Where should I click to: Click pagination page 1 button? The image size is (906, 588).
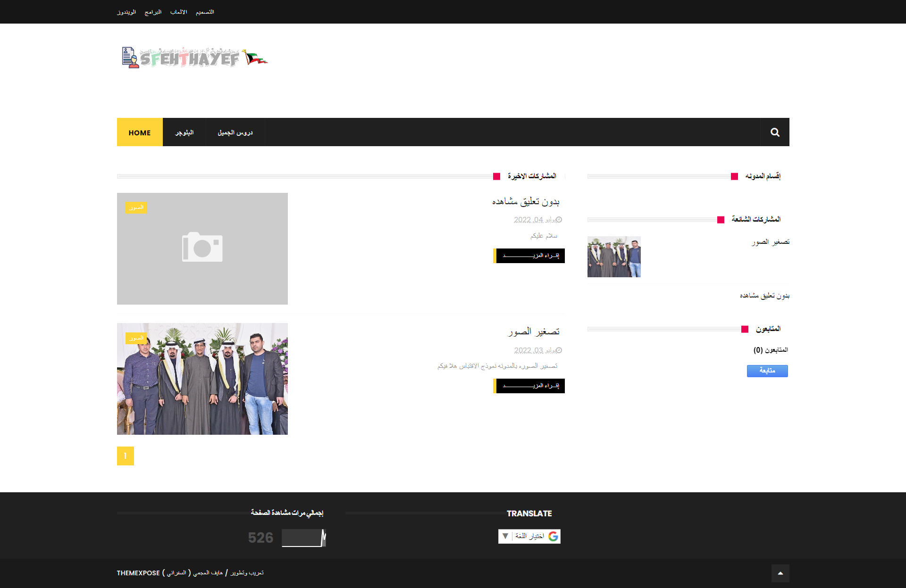tap(125, 456)
